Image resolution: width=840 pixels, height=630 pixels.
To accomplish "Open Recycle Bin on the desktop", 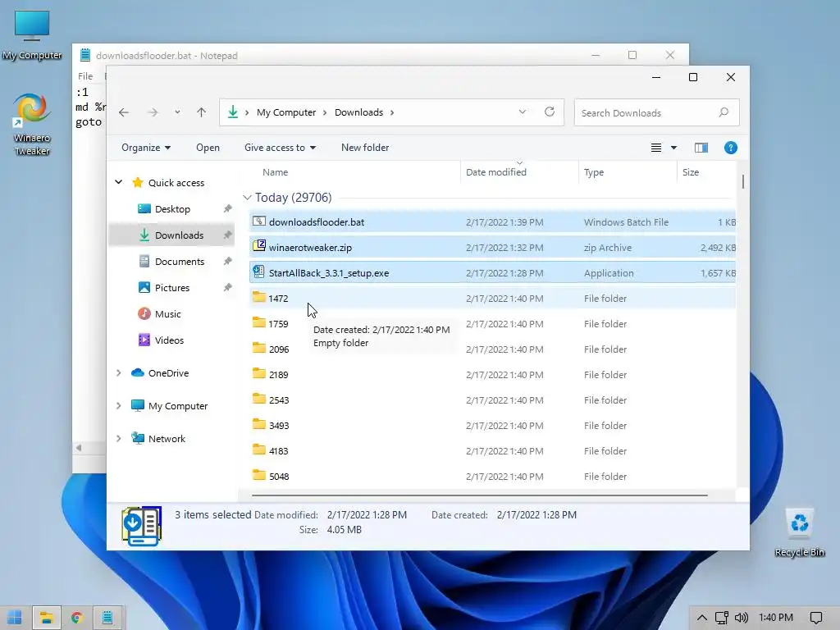I will tap(799, 532).
